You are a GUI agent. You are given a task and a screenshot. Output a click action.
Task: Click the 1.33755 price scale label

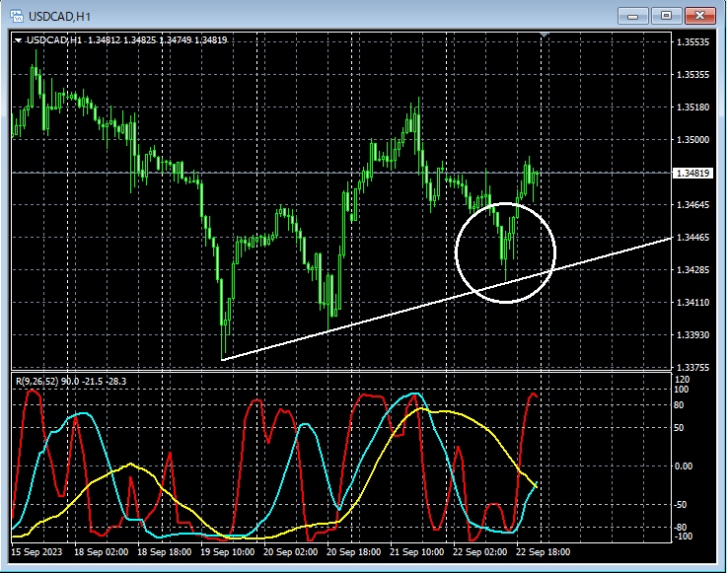pos(692,367)
